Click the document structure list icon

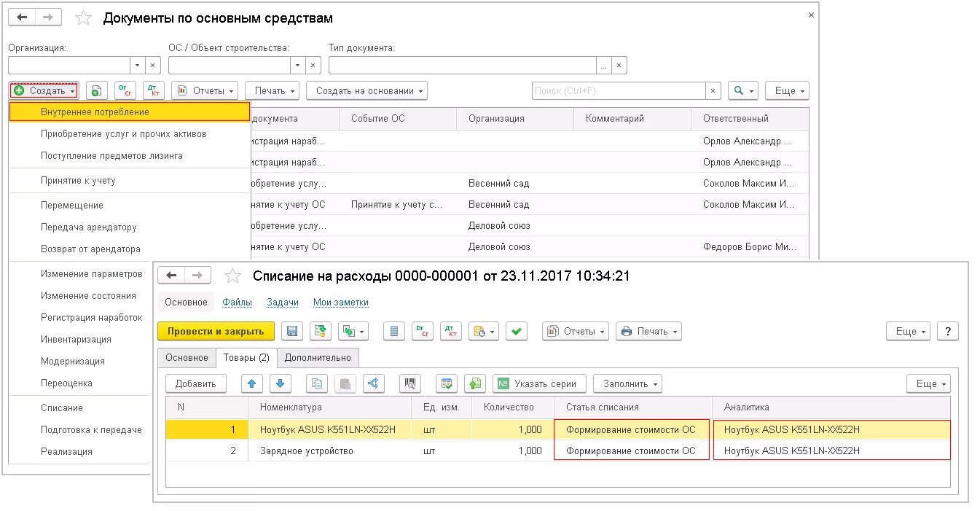[x=394, y=331]
